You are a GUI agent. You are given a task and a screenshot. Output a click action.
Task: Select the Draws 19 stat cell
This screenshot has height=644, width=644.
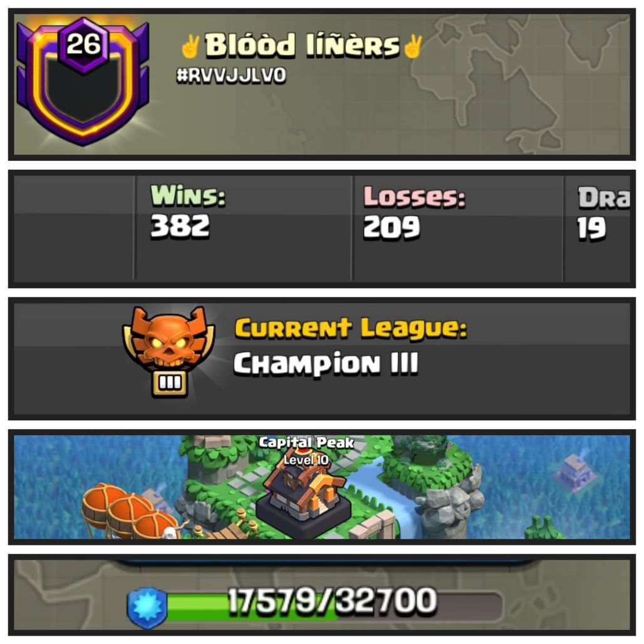click(598, 228)
